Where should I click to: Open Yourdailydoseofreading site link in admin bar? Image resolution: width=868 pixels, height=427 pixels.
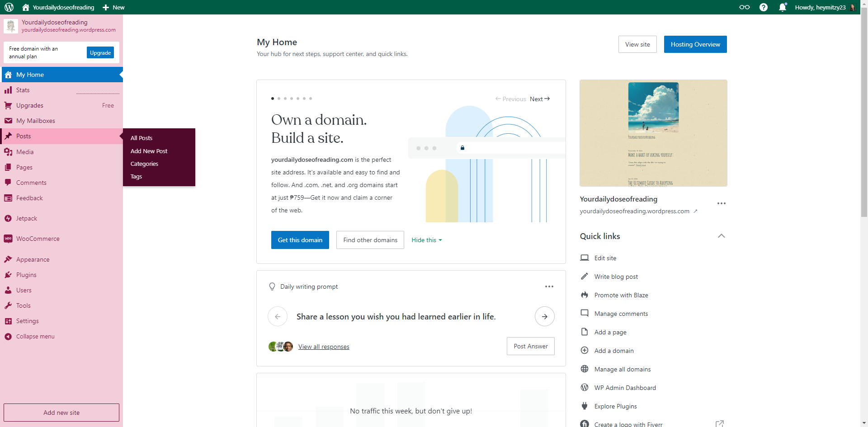[58, 7]
